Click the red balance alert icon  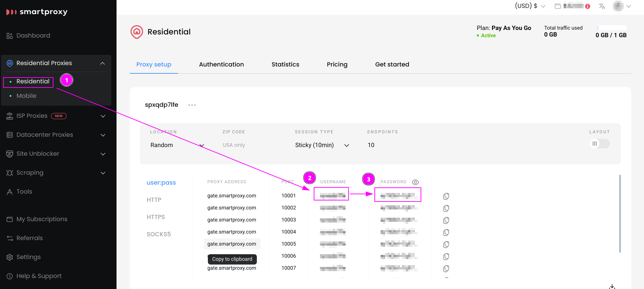click(x=588, y=6)
